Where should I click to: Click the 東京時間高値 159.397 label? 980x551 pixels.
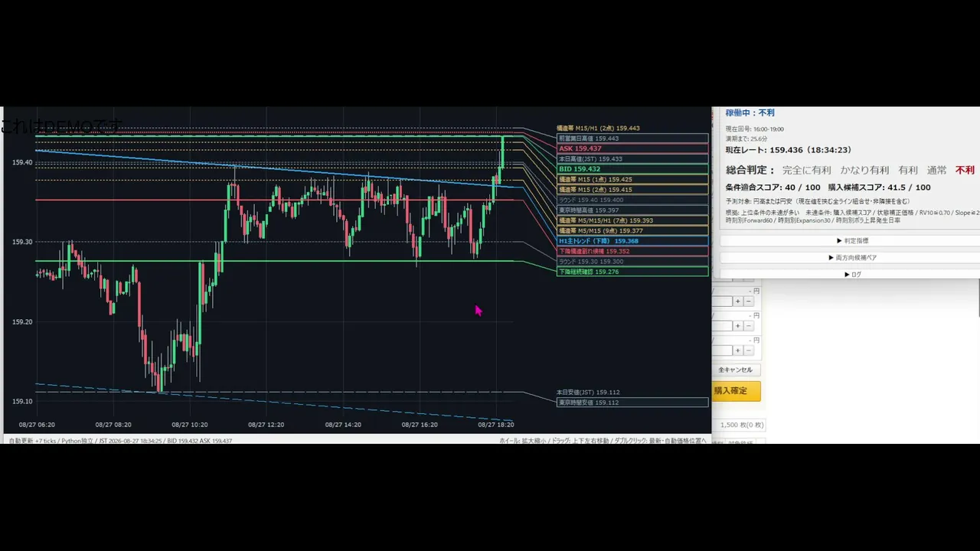(632, 210)
